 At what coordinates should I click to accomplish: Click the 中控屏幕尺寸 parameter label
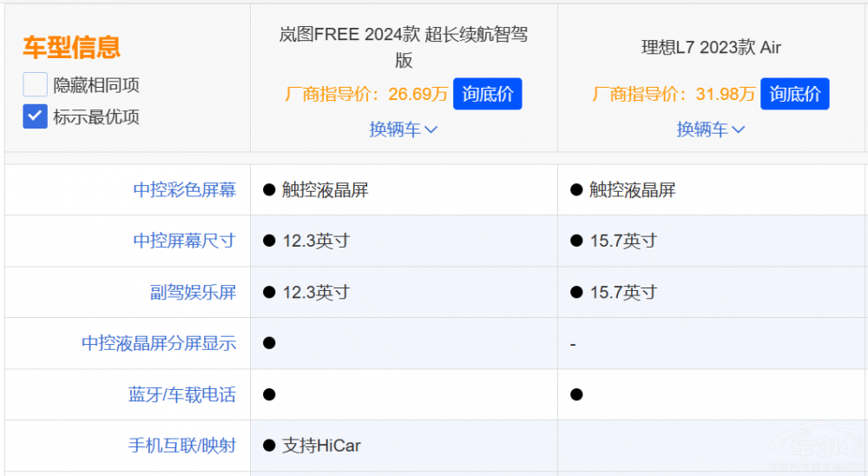[184, 241]
